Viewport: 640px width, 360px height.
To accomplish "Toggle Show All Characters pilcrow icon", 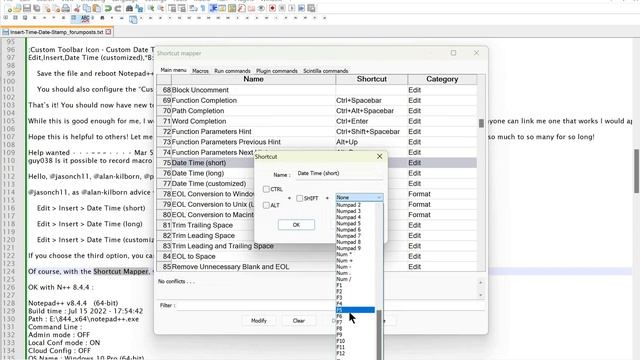I will tap(202, 8).
